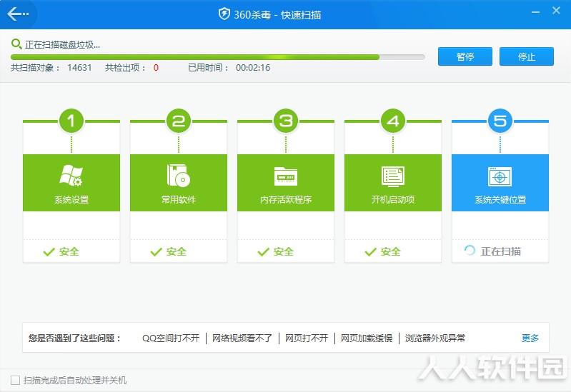This screenshot has height=392, width=571.
Task: Select the 常用软件 disc icon
Action: coord(179,175)
